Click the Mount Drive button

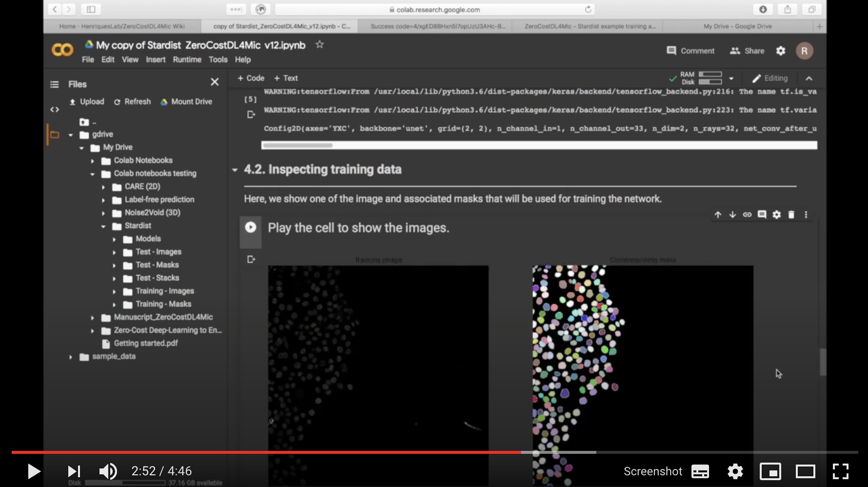[x=186, y=101]
